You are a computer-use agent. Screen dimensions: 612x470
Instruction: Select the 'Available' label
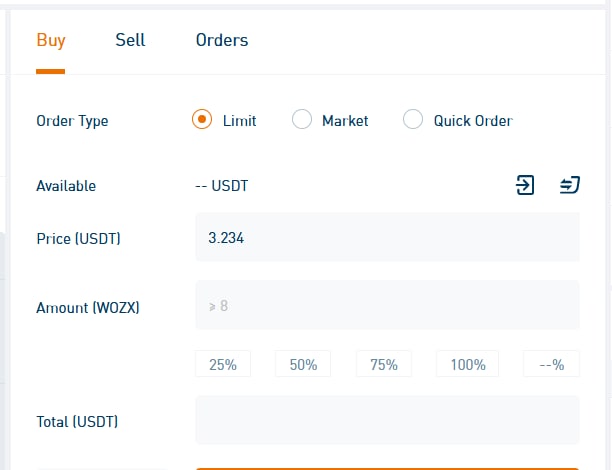point(66,186)
